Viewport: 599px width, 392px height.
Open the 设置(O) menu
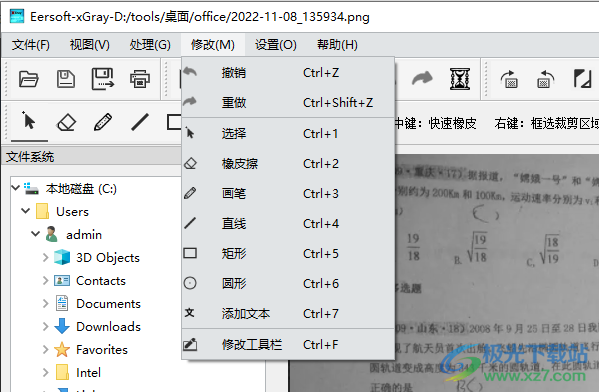coord(275,45)
